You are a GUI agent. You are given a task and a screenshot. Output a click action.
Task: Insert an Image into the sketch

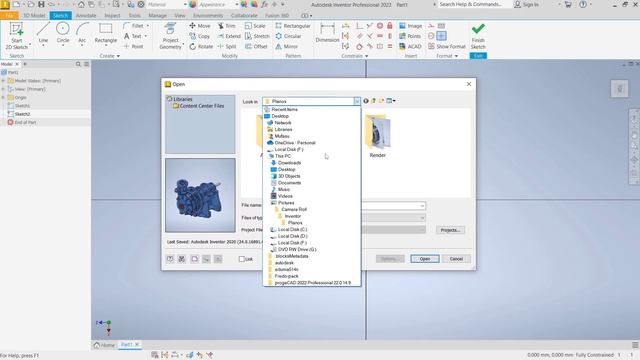click(411, 26)
